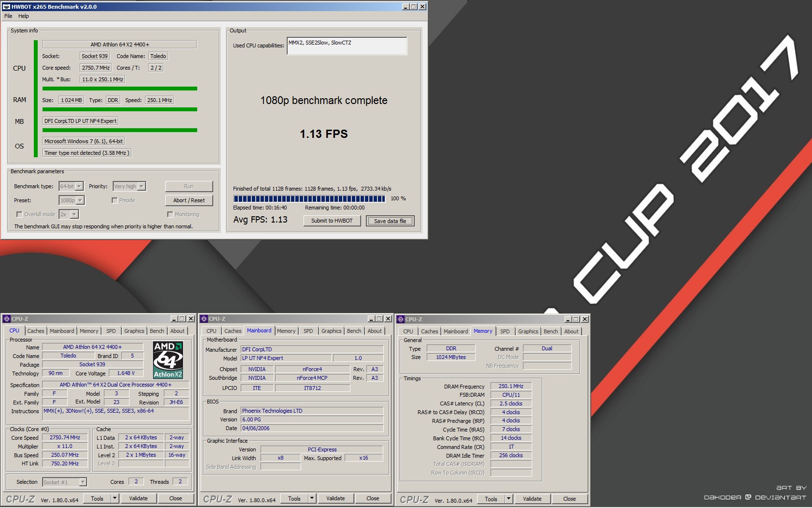
Task: Click Close in Memory CPU-Z window
Action: coord(569,499)
